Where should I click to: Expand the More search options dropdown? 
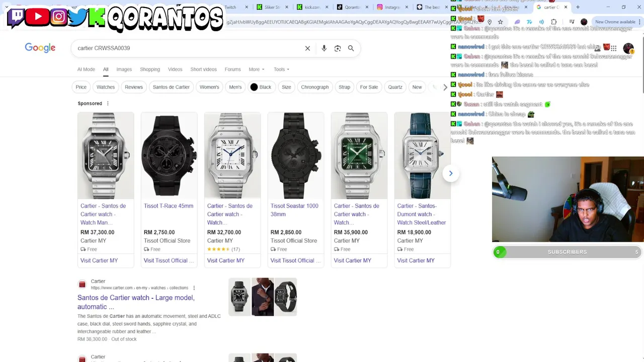click(256, 69)
